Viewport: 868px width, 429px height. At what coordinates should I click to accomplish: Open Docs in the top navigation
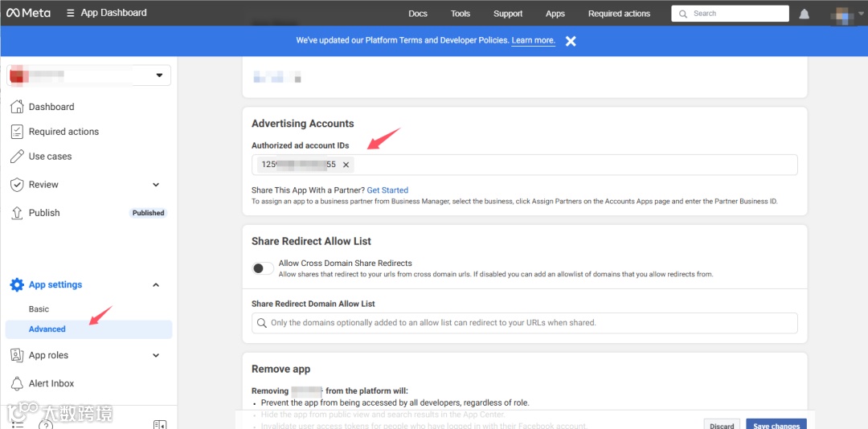pos(418,14)
